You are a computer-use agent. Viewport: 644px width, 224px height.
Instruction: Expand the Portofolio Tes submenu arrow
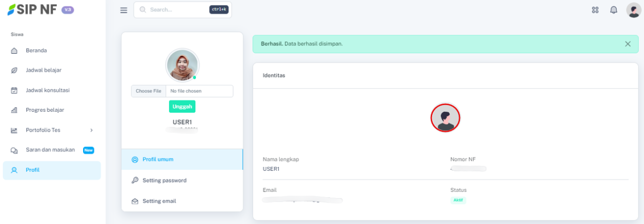pyautogui.click(x=91, y=130)
